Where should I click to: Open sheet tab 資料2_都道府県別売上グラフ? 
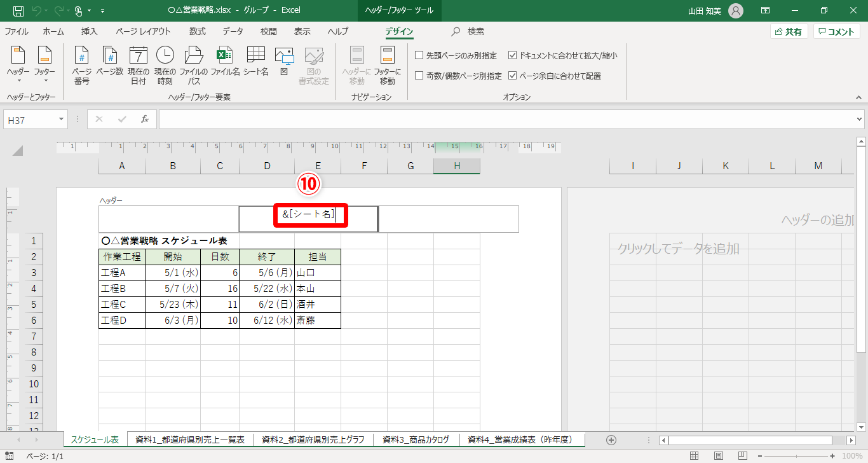313,439
